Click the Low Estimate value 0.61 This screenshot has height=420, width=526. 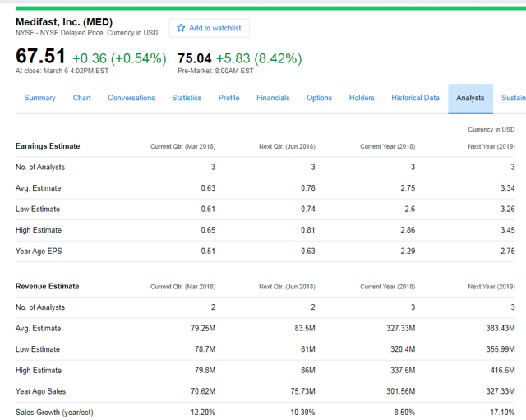coord(208,210)
